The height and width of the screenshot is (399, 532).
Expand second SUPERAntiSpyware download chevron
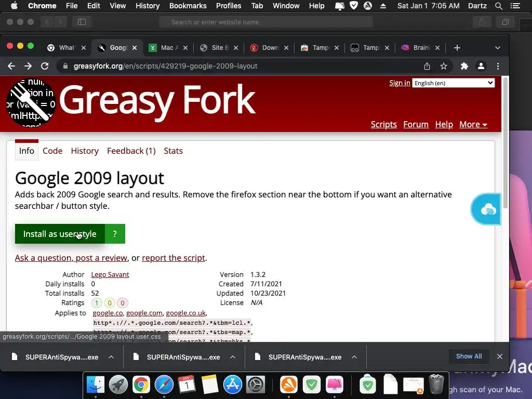tap(232, 357)
